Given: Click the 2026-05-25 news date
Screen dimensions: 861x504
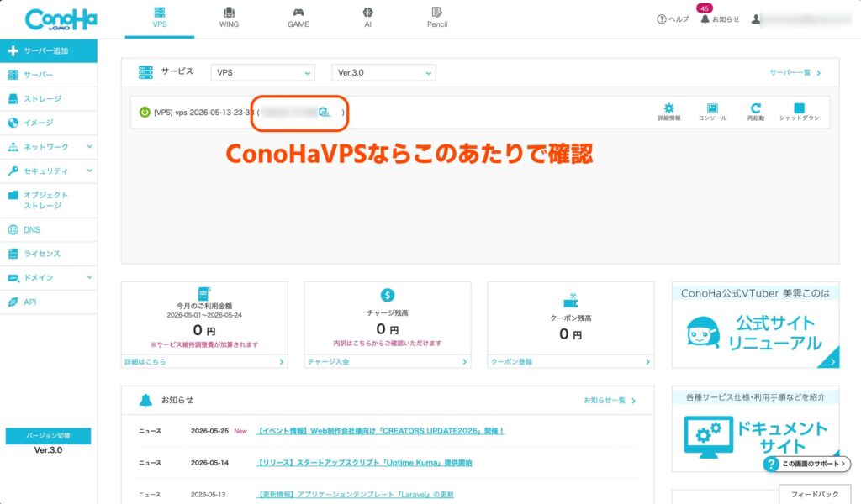Looking at the screenshot, I should coord(209,431).
